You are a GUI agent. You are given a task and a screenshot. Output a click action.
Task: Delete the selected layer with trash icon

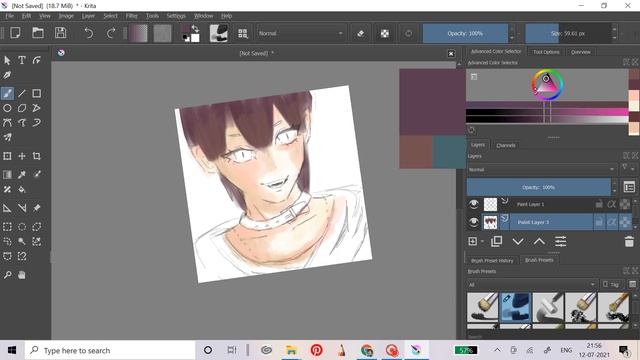[629, 241]
